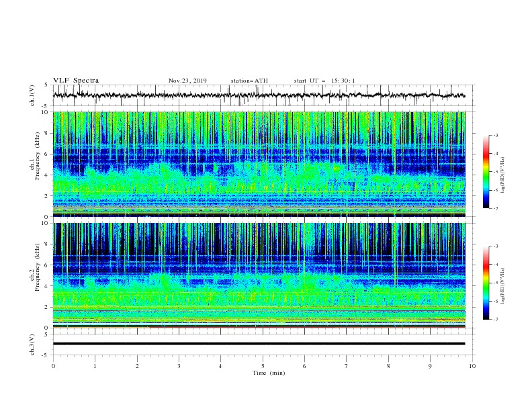
Task: Click the "-7" tick on ch.1 colorbar
Action: [x=495, y=208]
